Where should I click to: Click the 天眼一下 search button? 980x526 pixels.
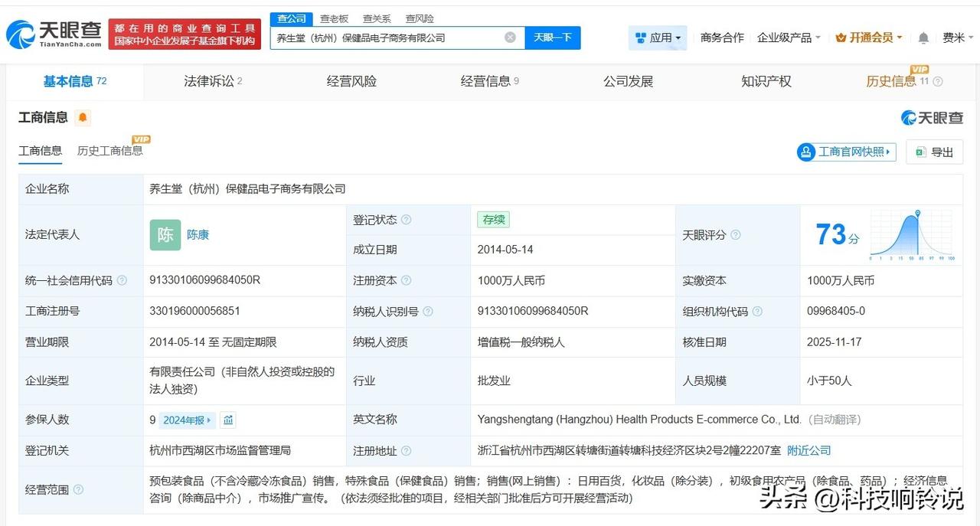[553, 38]
